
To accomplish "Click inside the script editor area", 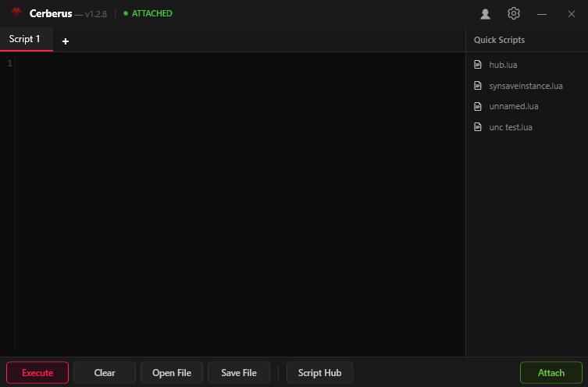I will tap(240, 204).
